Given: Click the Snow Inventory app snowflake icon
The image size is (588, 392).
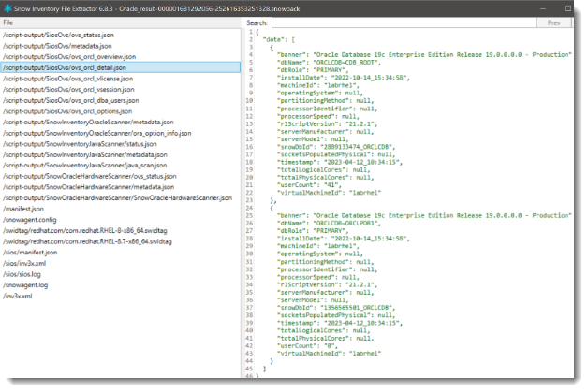Looking at the screenshot, I should coord(7,8).
